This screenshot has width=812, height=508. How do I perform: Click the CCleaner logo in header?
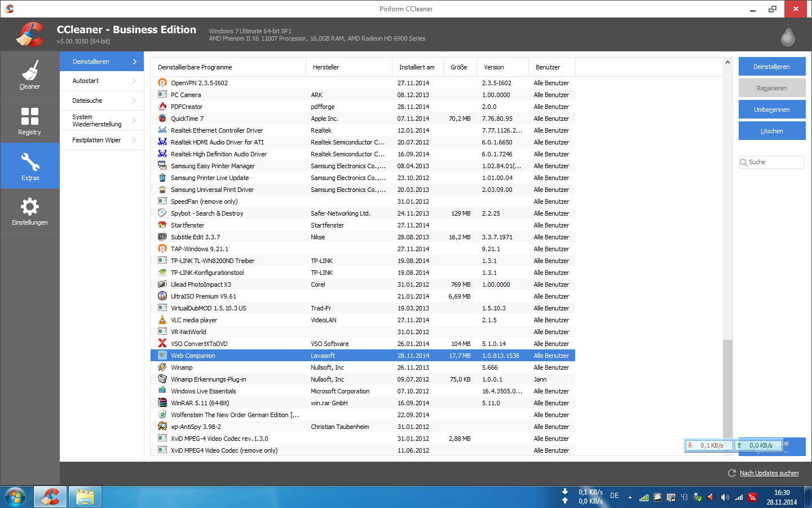click(30, 34)
